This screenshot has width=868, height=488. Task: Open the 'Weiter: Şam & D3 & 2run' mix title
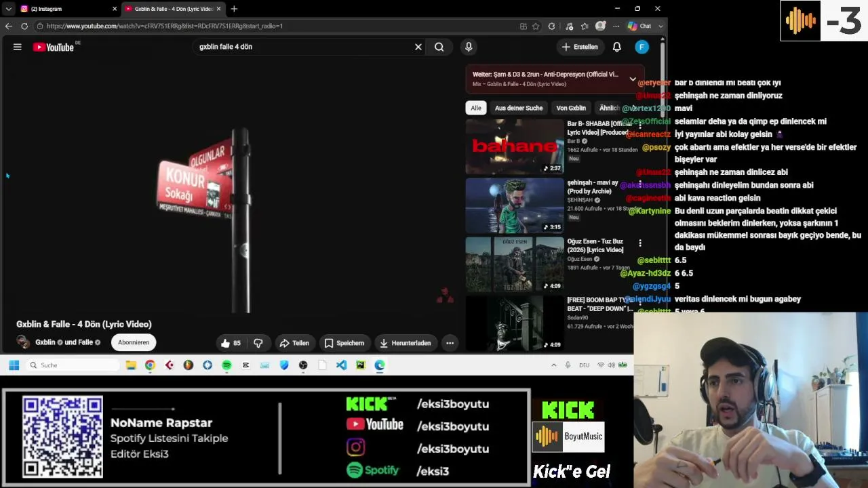545,74
